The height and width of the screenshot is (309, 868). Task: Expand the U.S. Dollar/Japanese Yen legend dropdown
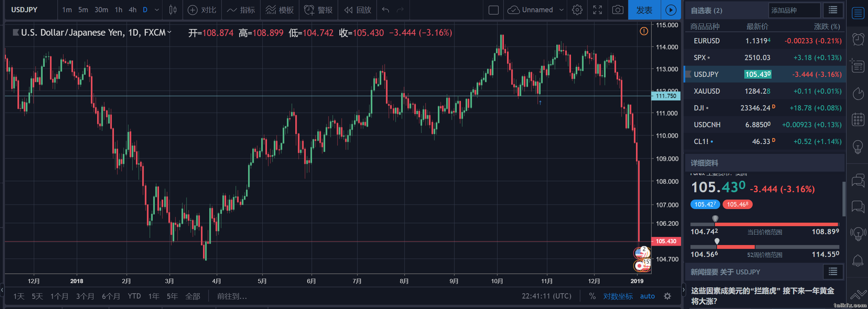coord(169,32)
